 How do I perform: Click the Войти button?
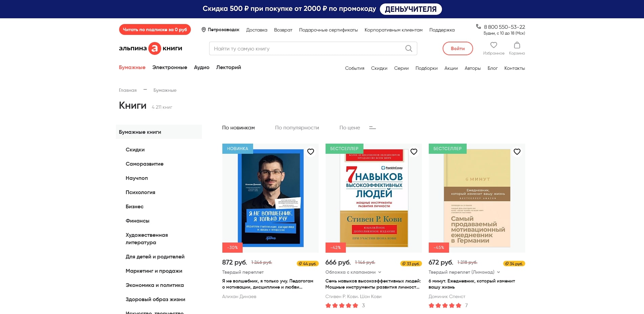click(458, 48)
